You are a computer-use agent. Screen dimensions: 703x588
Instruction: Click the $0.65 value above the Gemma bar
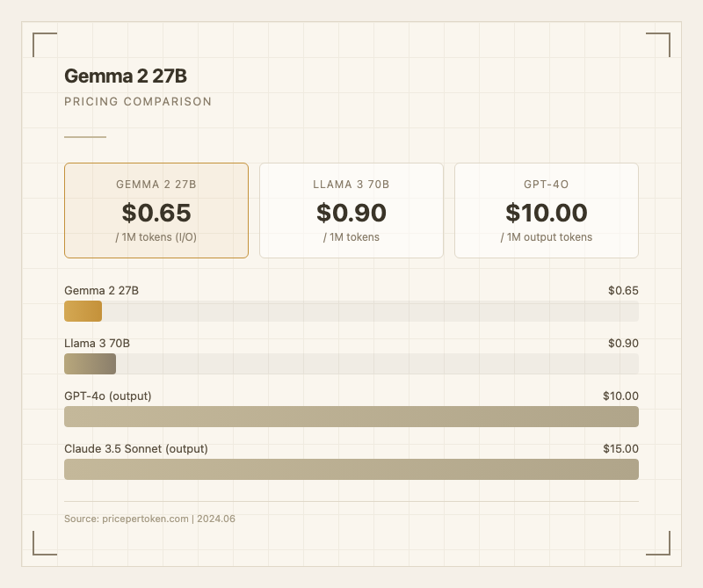point(623,291)
